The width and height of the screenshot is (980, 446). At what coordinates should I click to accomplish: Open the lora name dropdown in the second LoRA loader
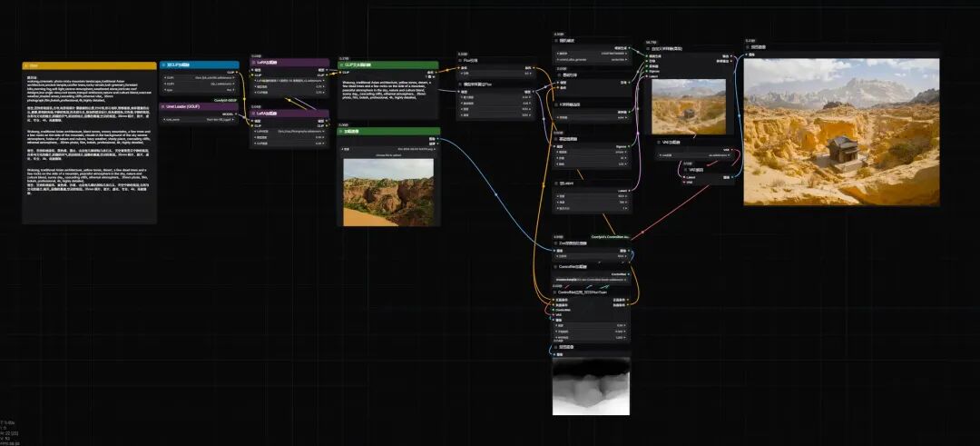tap(289, 132)
